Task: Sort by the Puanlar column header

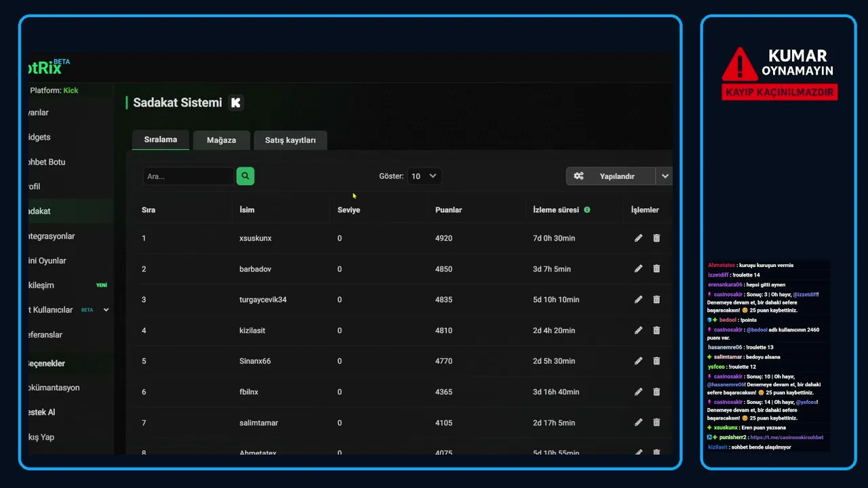Action: click(448, 210)
